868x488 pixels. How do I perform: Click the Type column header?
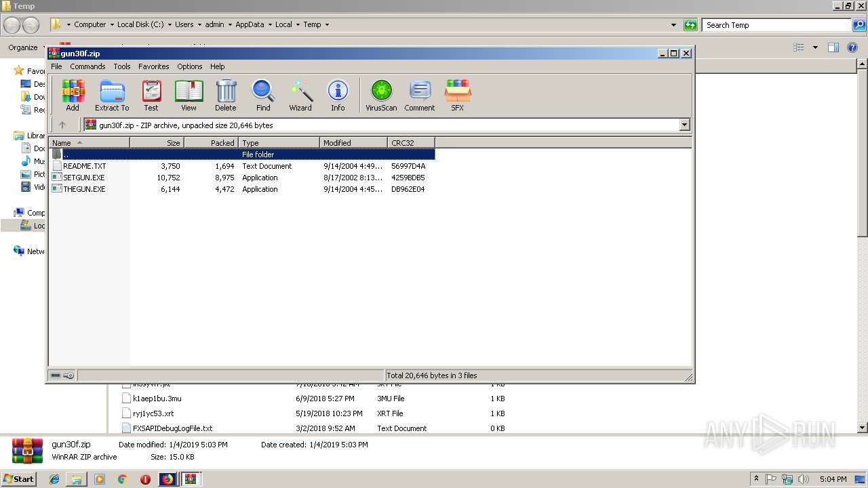point(279,143)
